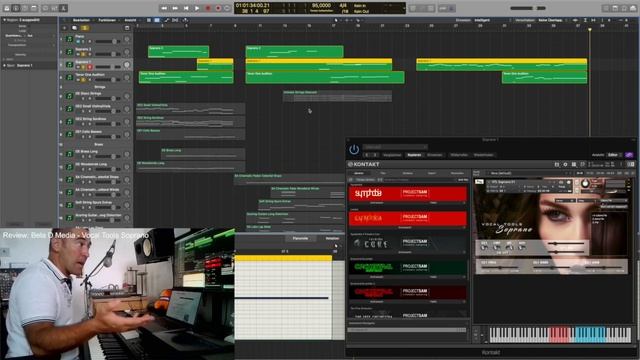The image size is (640, 360).
Task: Open Kontakt settings gear icon
Action: [x=565, y=164]
